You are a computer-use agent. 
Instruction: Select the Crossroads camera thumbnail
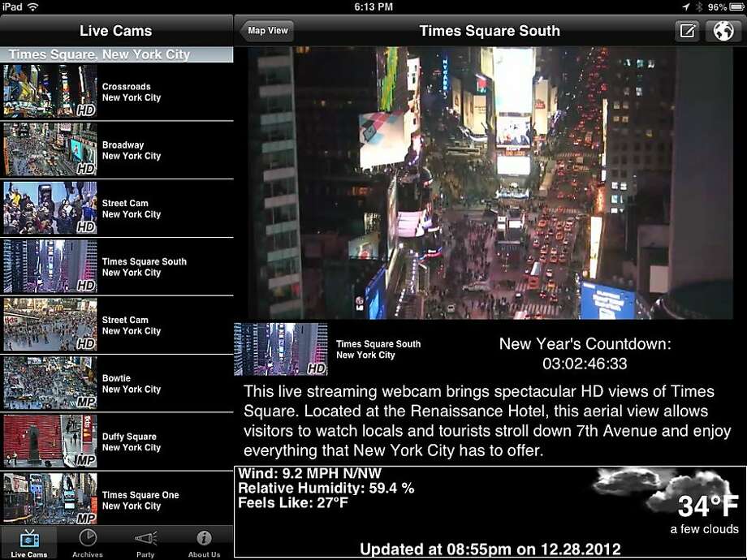click(50, 92)
